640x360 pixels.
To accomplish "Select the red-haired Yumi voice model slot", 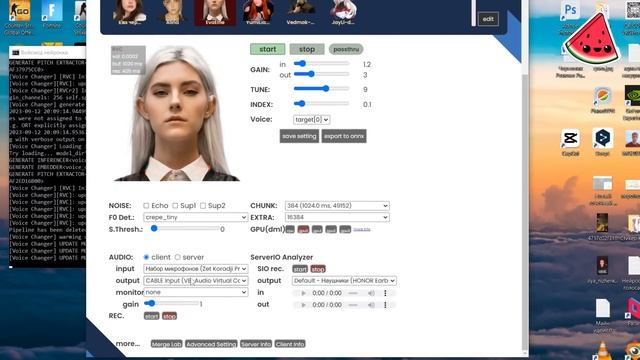I will pyautogui.click(x=258, y=12).
